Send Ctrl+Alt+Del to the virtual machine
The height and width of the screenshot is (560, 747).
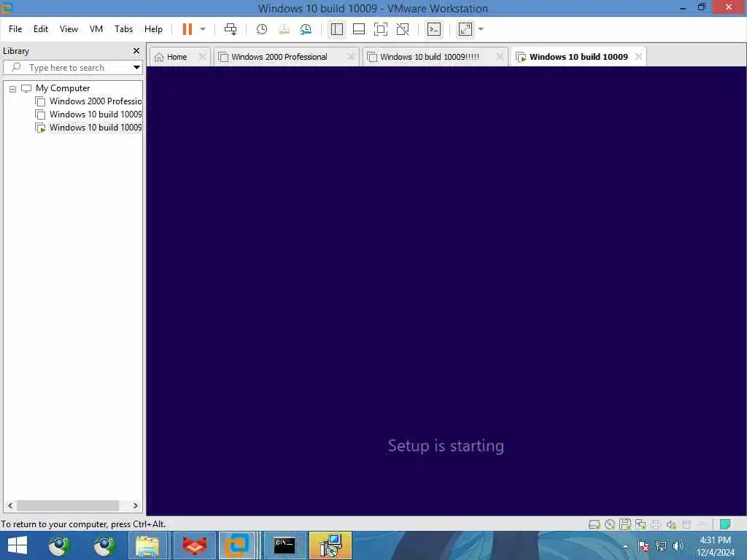pyautogui.click(x=231, y=29)
